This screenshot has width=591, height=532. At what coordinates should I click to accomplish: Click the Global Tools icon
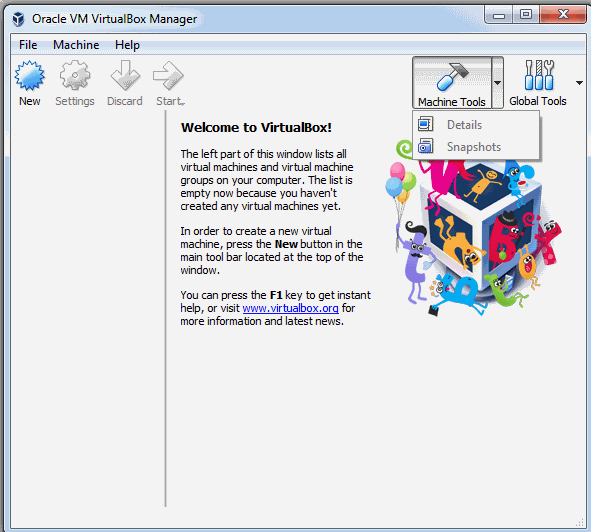click(x=539, y=75)
